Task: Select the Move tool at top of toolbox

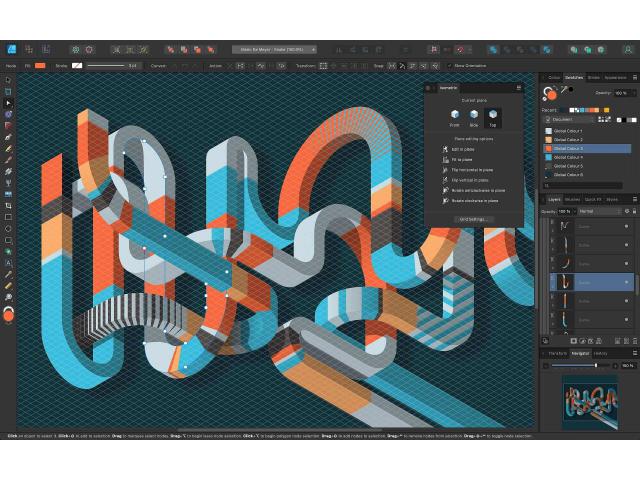Action: click(8, 80)
